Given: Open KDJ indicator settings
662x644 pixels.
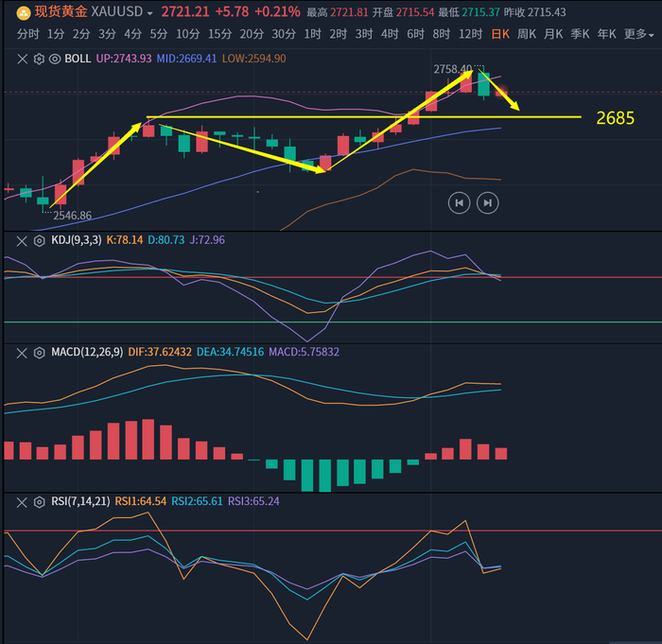Looking at the screenshot, I should (39, 241).
